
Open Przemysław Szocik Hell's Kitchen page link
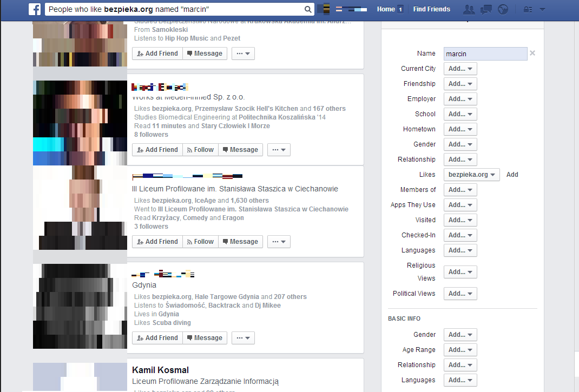coord(246,109)
